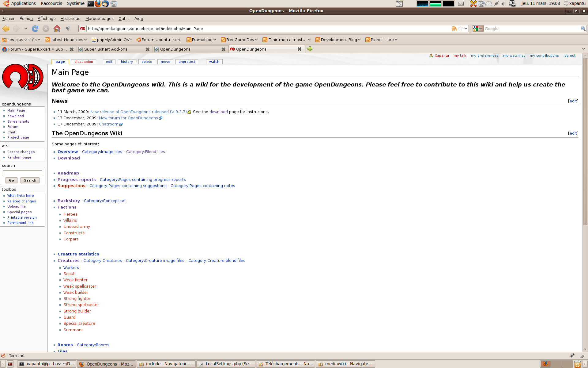This screenshot has height=368, width=588.
Task: Open the Marque-pages menu
Action: (x=99, y=18)
